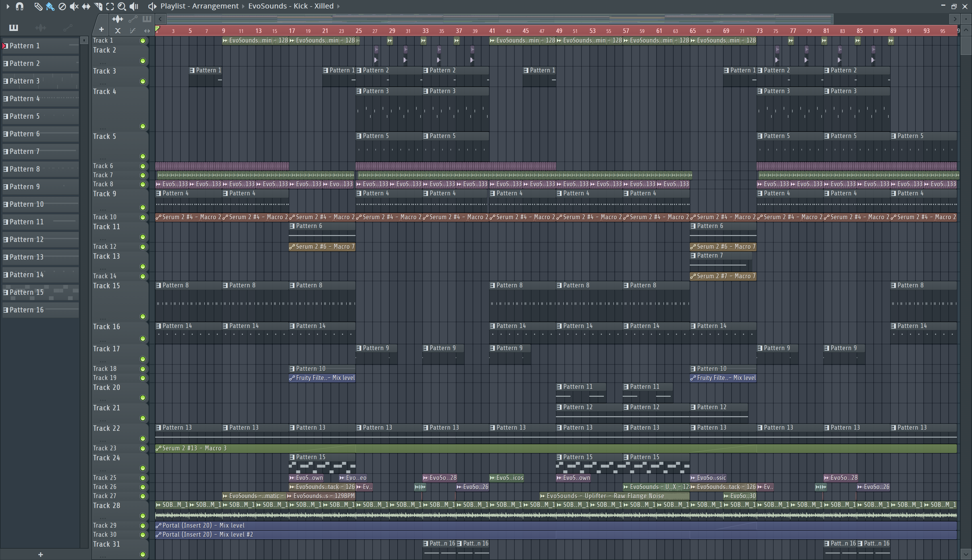Focus audio clips waveform icon above timeline
Viewport: 972px width, 560px height.
(x=117, y=19)
